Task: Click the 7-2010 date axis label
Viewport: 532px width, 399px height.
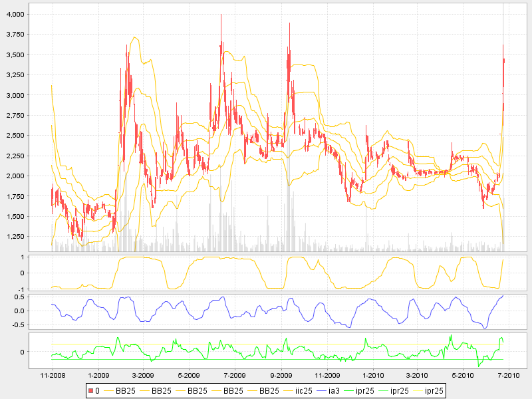Action: 509,376
